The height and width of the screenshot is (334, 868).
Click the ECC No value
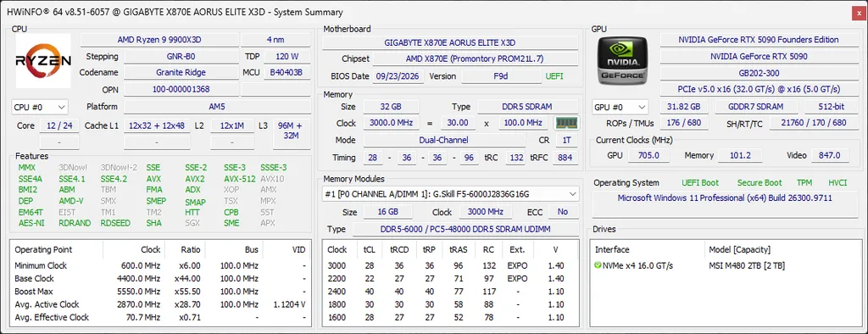click(563, 212)
